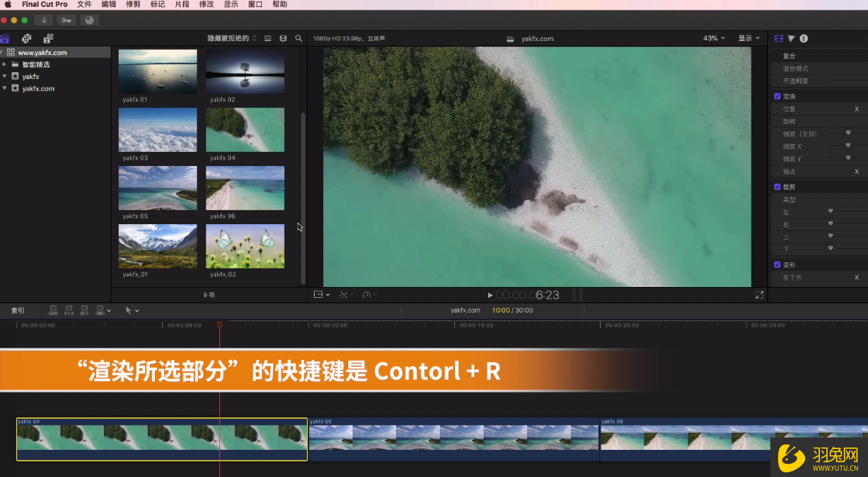Image resolution: width=868 pixels, height=477 pixels.
Task: Disable the 变换 (Transform) checkbox in the inspector
Action: pyautogui.click(x=777, y=95)
